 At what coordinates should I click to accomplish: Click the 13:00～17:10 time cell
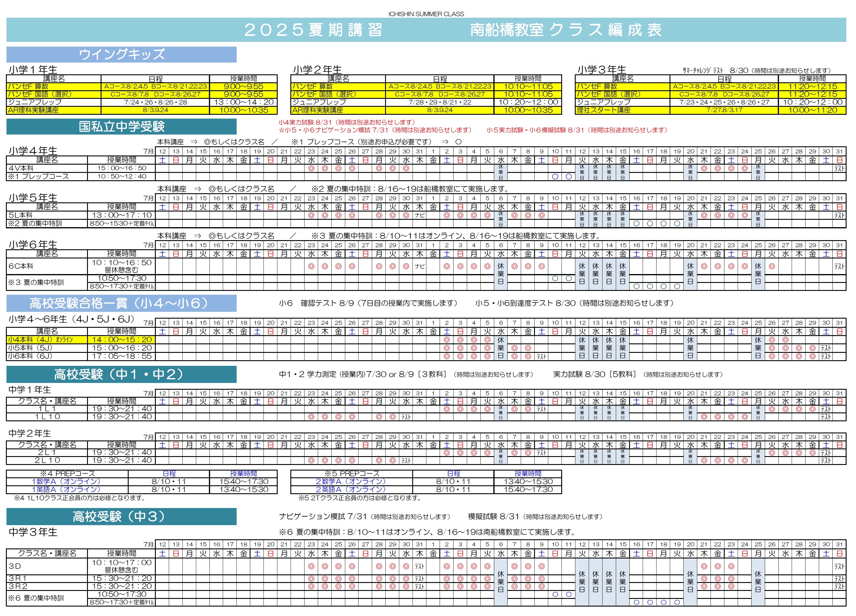[122, 215]
